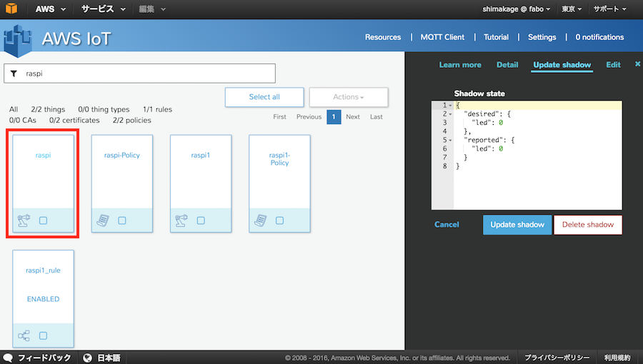Select the raspi-Policy card checkbox
The height and width of the screenshot is (364, 643).
click(x=122, y=221)
